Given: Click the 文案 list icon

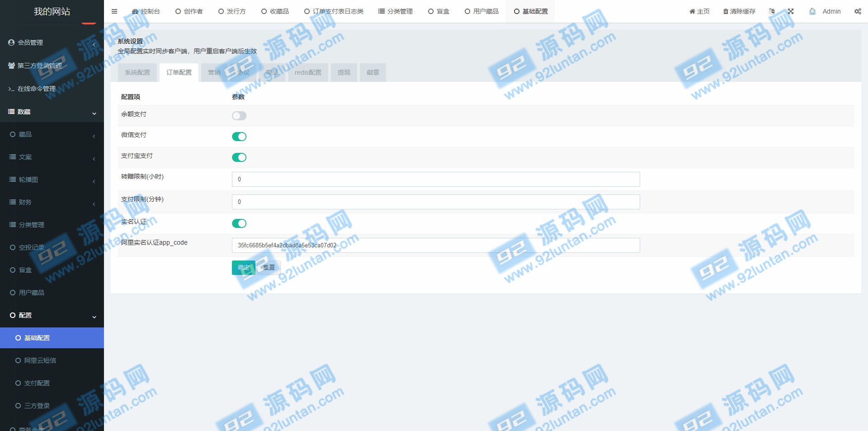Looking at the screenshot, I should pos(13,157).
